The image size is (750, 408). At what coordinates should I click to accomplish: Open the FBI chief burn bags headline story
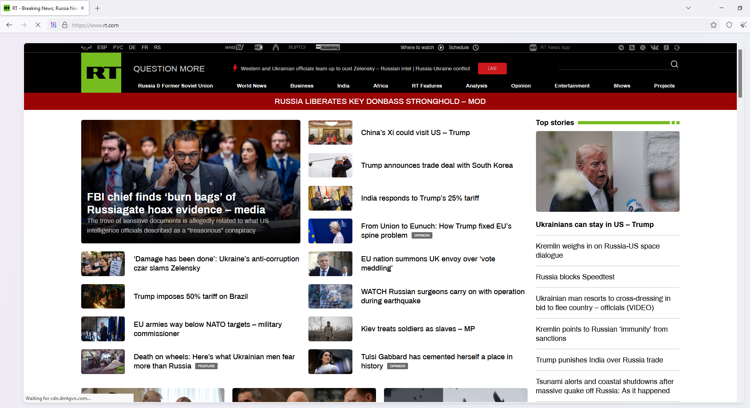176,203
